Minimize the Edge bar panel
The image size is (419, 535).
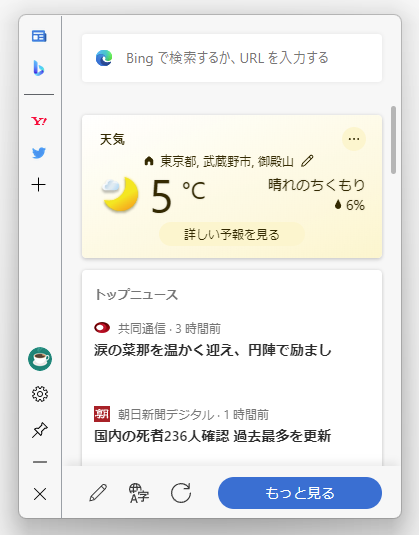40,462
